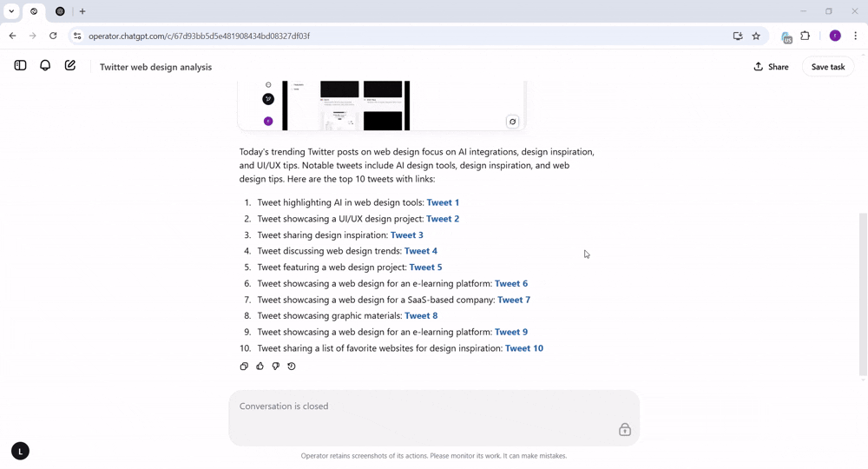
Task: View site information icon in address bar
Action: [77, 36]
